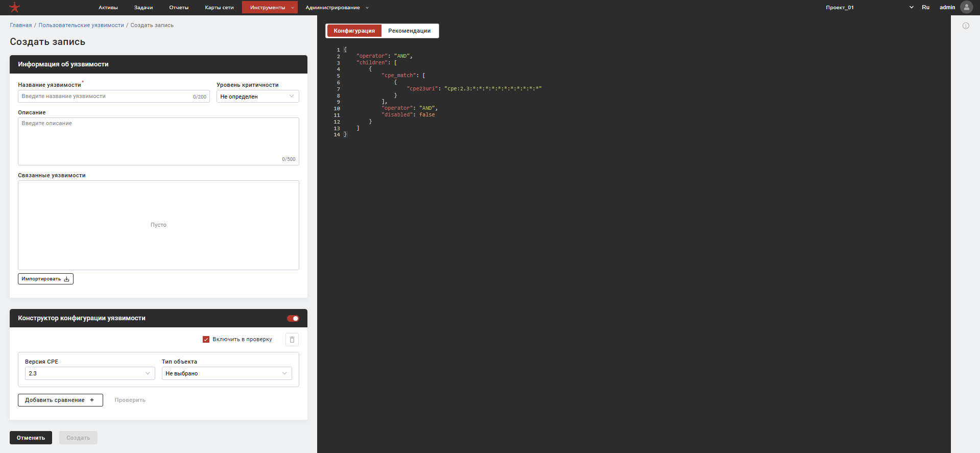Click the 'Проверить' button
This screenshot has height=453, width=980.
pyautogui.click(x=130, y=400)
